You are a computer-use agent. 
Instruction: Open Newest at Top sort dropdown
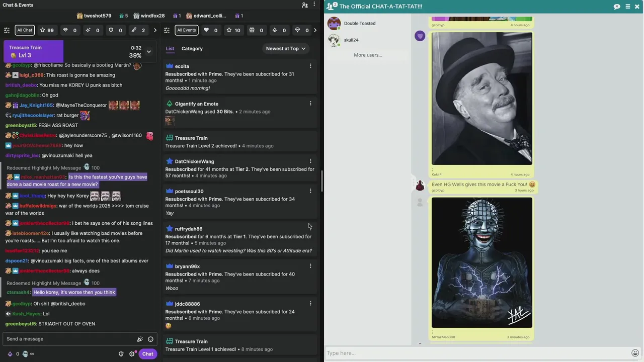[x=286, y=49]
